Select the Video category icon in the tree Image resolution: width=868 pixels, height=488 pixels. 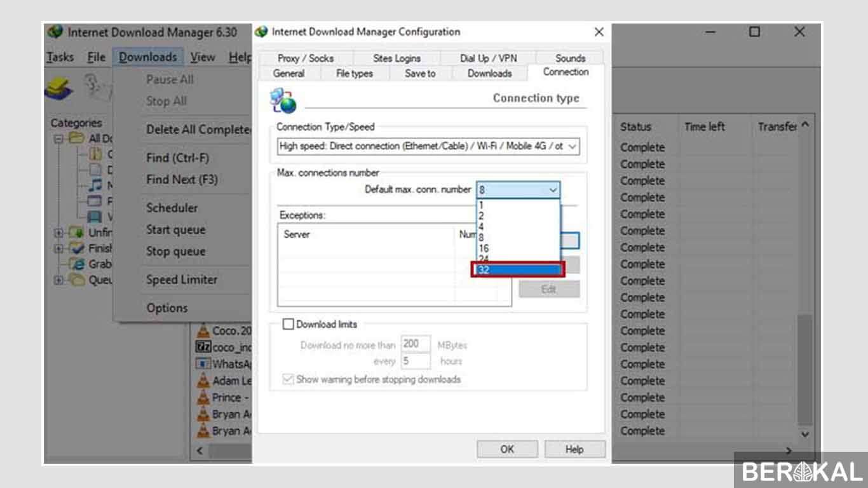95,217
